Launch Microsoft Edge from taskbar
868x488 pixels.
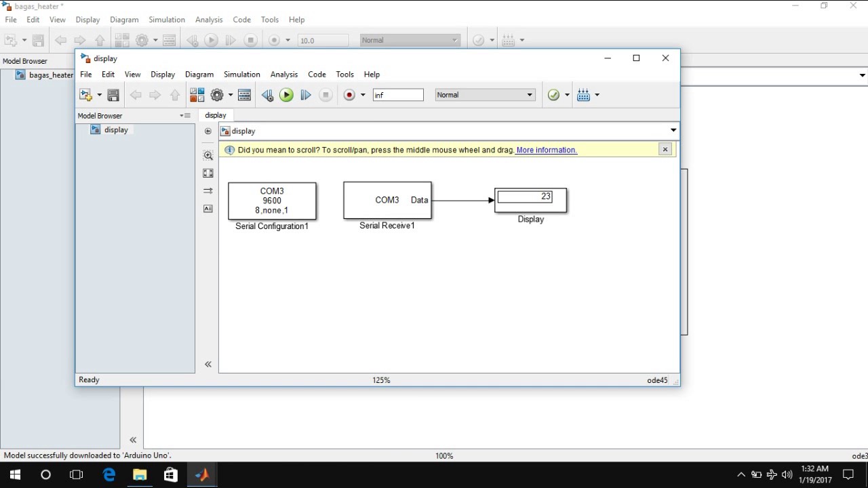coord(108,474)
